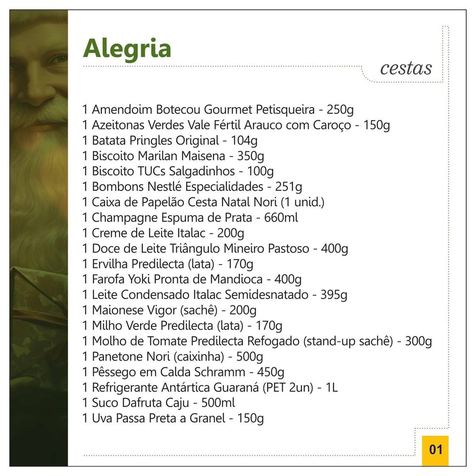Click the Champagne Espuma de Prata item
This screenshot has width=476, height=476.
tap(190, 218)
